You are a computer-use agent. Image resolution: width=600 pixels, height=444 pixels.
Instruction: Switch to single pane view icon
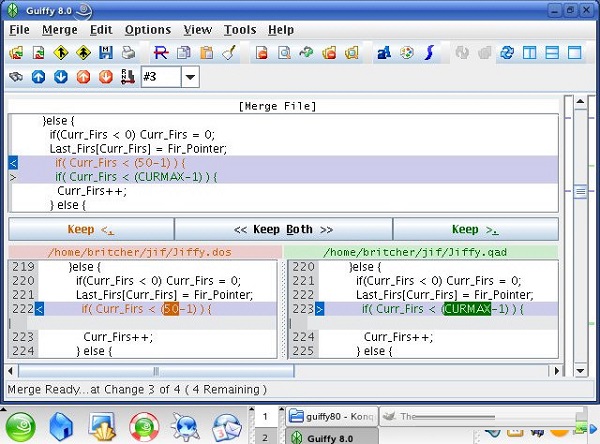575,53
